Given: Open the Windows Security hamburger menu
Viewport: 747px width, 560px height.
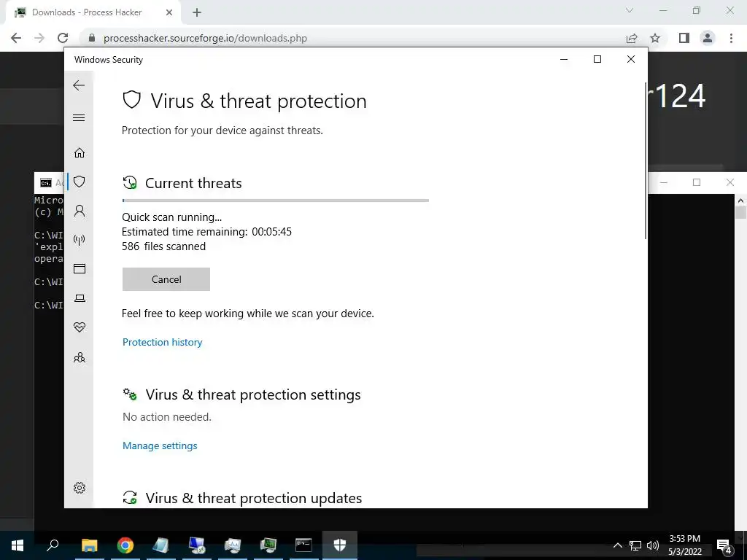Looking at the screenshot, I should pos(79,117).
